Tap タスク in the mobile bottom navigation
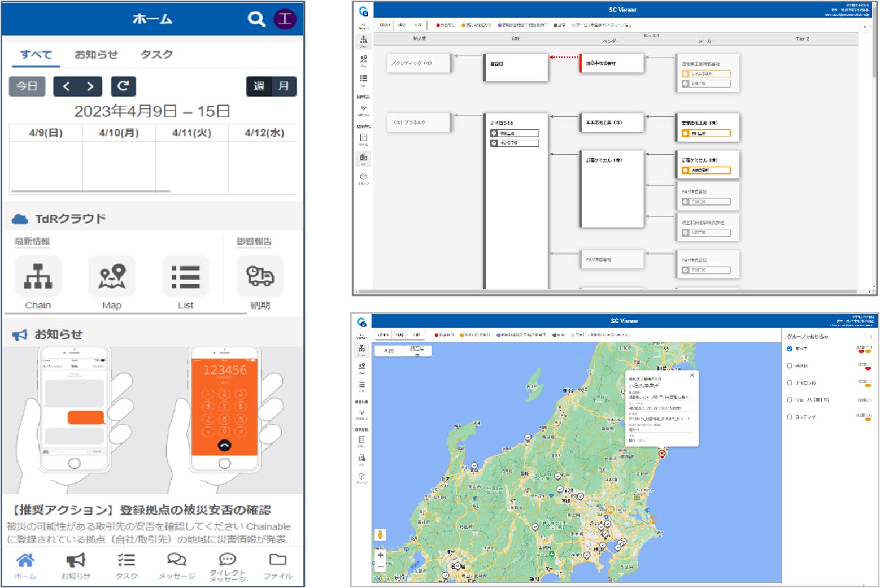Image resolution: width=880 pixels, height=588 pixels. click(127, 566)
